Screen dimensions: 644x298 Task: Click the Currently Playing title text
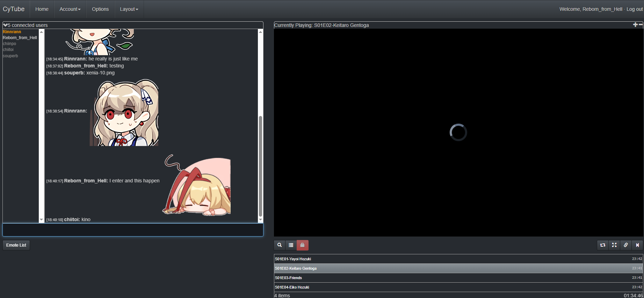(x=321, y=25)
